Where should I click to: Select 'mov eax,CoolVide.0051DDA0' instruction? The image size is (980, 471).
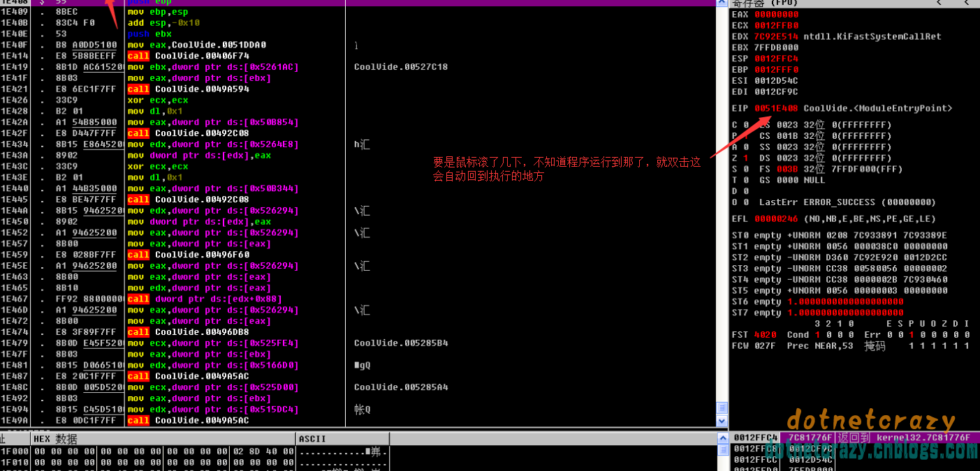(196, 45)
